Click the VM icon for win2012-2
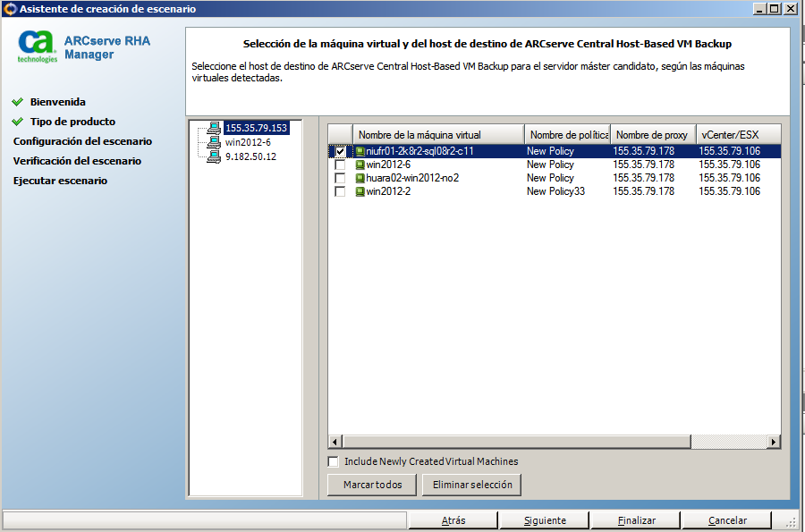Image resolution: width=805 pixels, height=532 pixels. click(360, 191)
